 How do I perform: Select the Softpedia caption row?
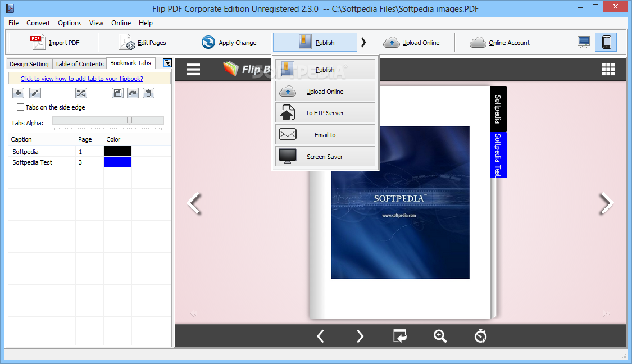89,152
